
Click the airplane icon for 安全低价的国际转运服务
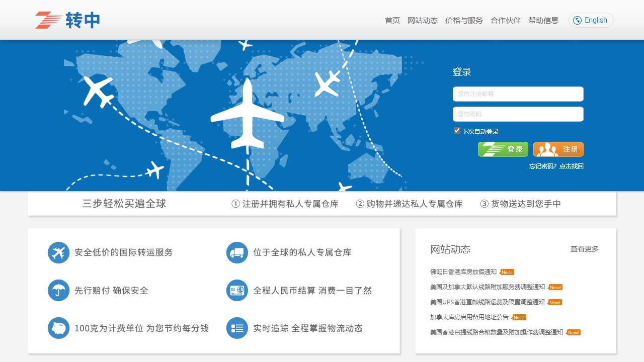(58, 252)
